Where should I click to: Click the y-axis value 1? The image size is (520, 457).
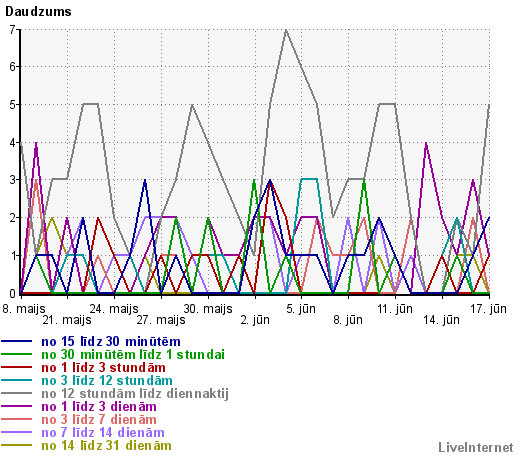tap(13, 256)
